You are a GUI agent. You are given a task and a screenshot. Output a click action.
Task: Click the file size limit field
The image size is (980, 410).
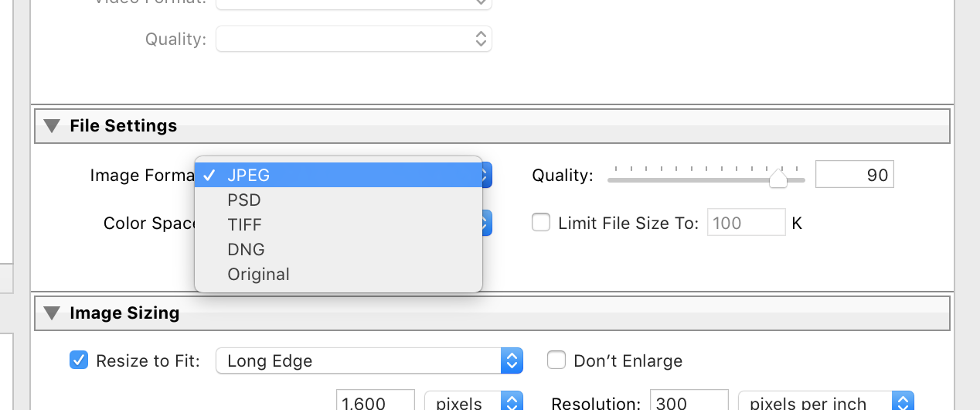[x=747, y=223]
